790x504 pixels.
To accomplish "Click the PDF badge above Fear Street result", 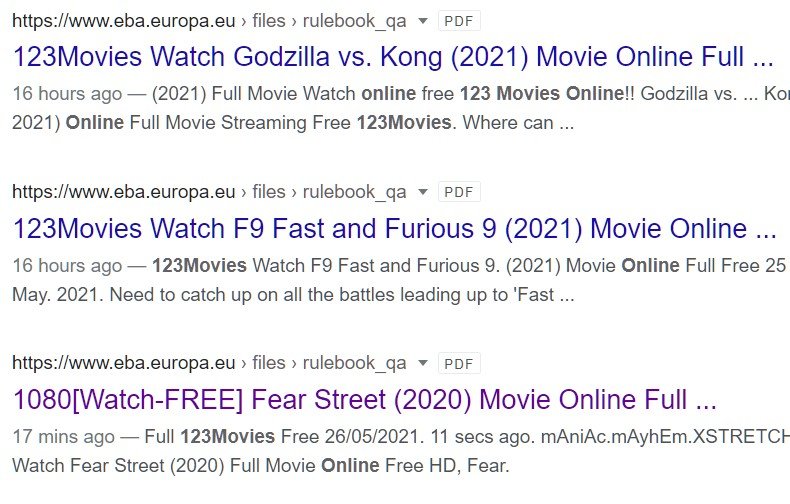I will tap(459, 363).
